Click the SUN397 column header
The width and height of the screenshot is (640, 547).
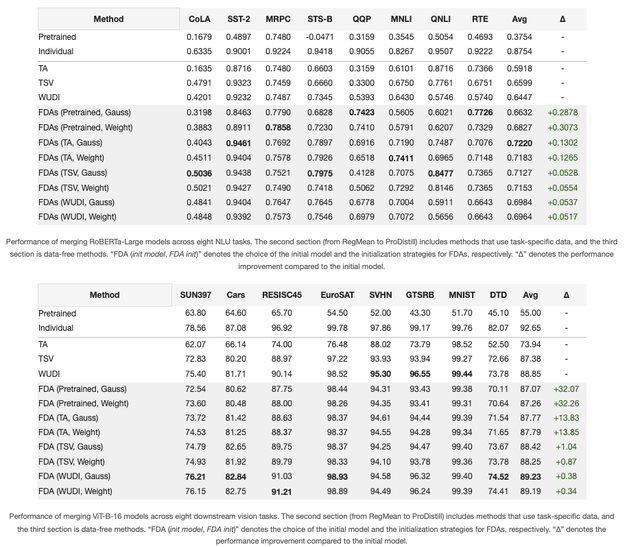[195, 295]
